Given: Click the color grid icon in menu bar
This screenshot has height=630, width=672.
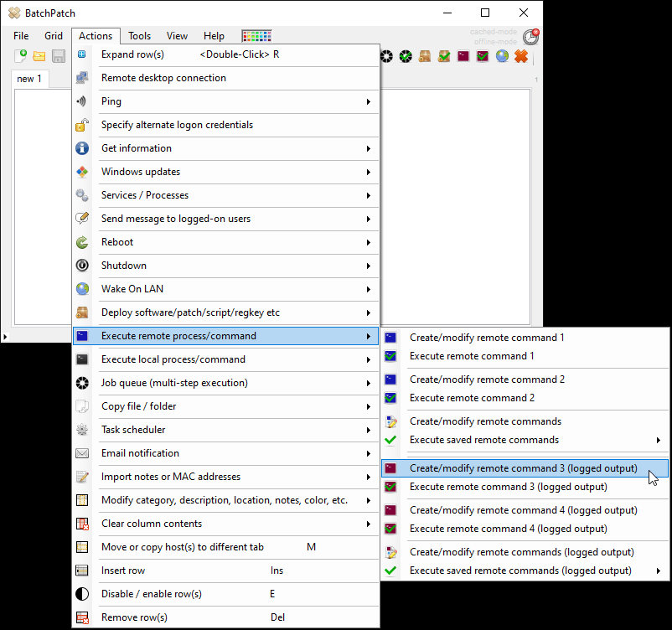Looking at the screenshot, I should (x=256, y=36).
